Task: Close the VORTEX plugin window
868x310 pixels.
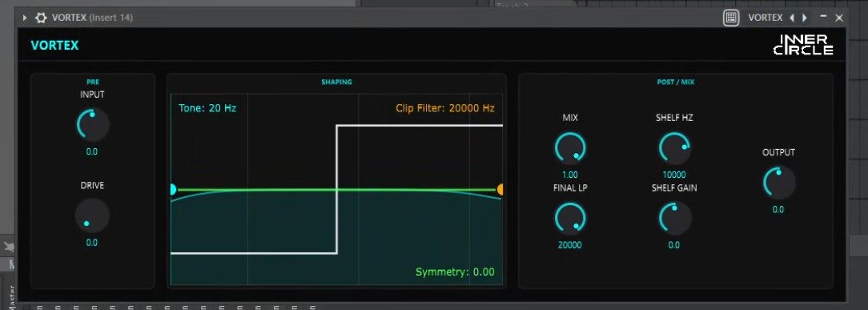Action: point(839,18)
